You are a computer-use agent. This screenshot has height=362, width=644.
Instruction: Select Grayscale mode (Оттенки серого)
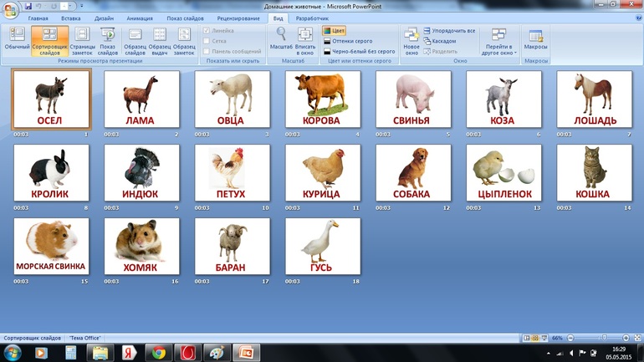[x=351, y=41]
